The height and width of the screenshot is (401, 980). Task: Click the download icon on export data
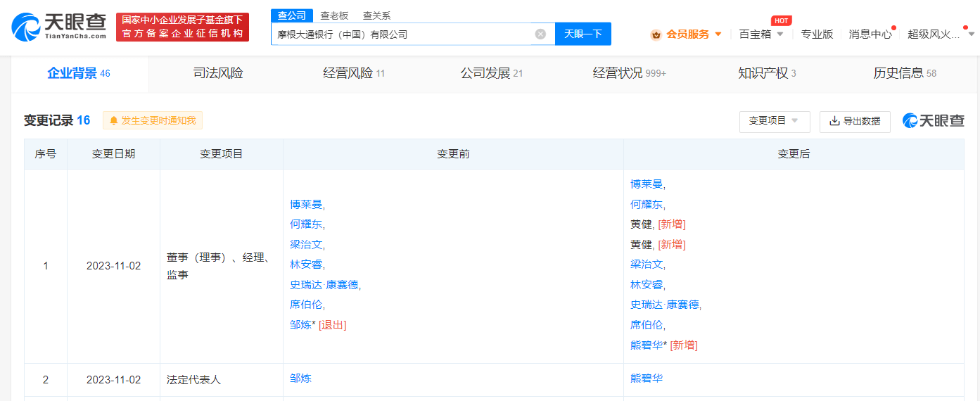834,121
